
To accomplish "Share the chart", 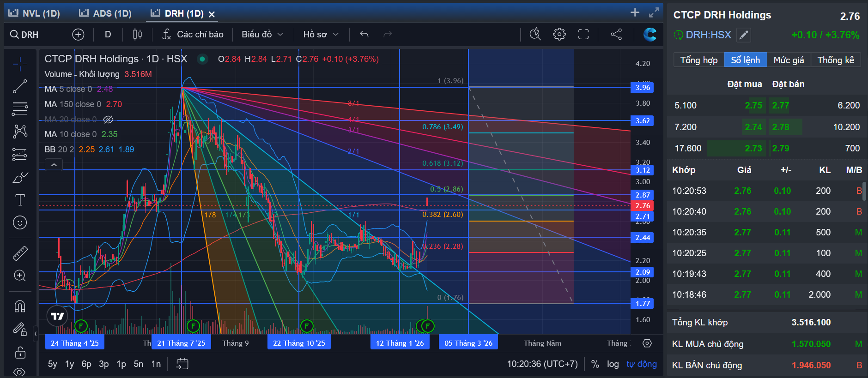I will (616, 34).
